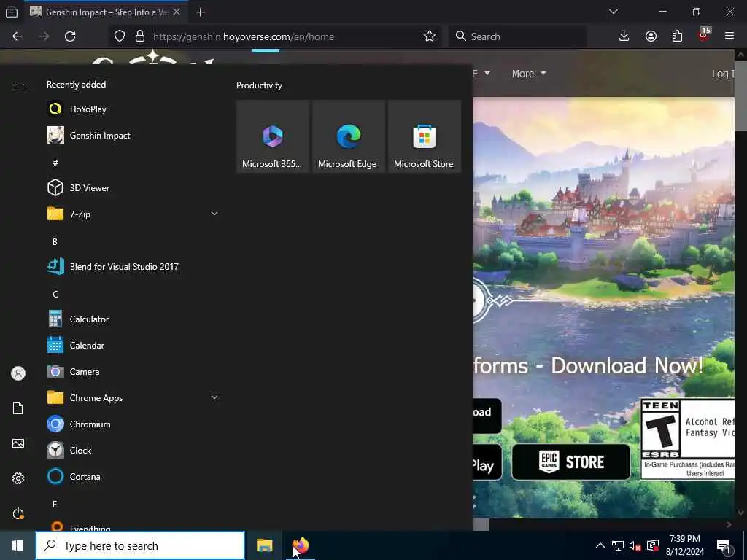Click the C letter group header
This screenshot has height=560, width=747.
(x=55, y=294)
